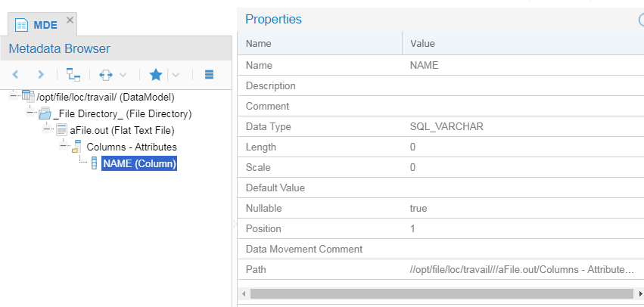
Task: Close the MDE tab
Action: coord(70,20)
